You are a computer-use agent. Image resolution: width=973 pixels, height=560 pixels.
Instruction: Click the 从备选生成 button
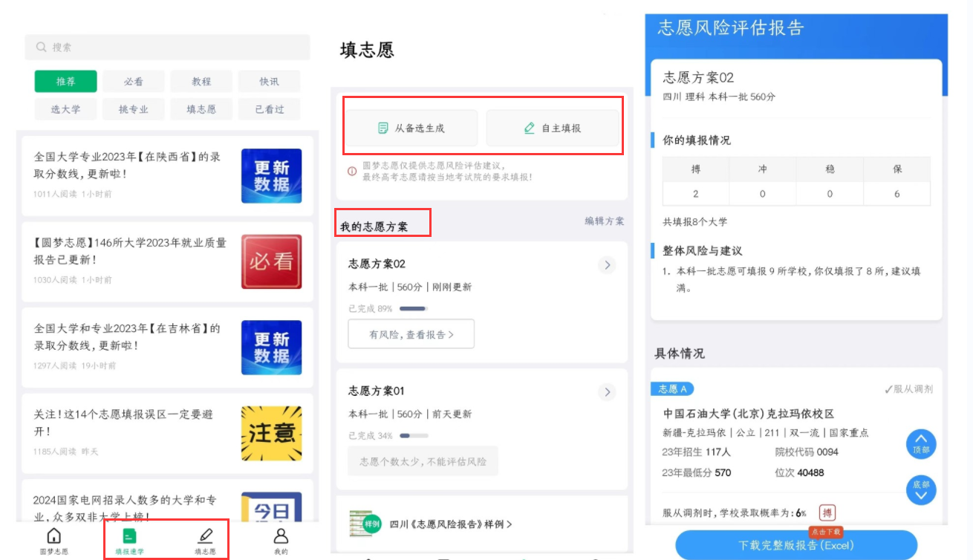(412, 128)
